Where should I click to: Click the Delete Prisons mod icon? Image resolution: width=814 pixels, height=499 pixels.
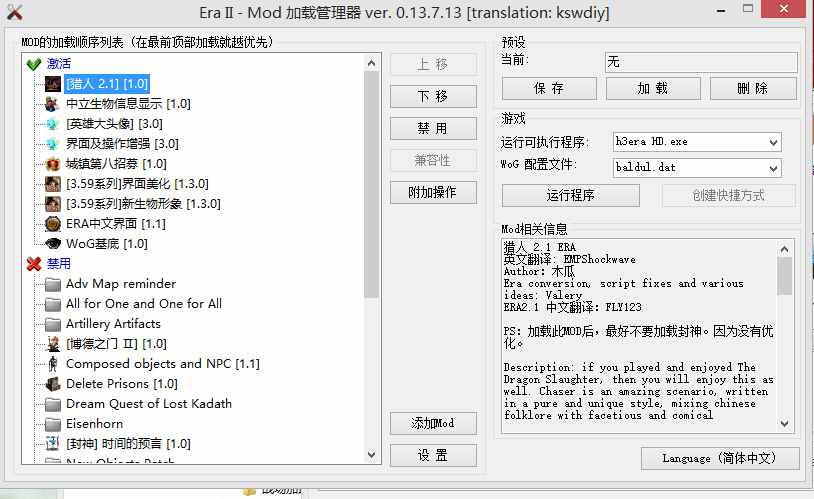coord(52,384)
